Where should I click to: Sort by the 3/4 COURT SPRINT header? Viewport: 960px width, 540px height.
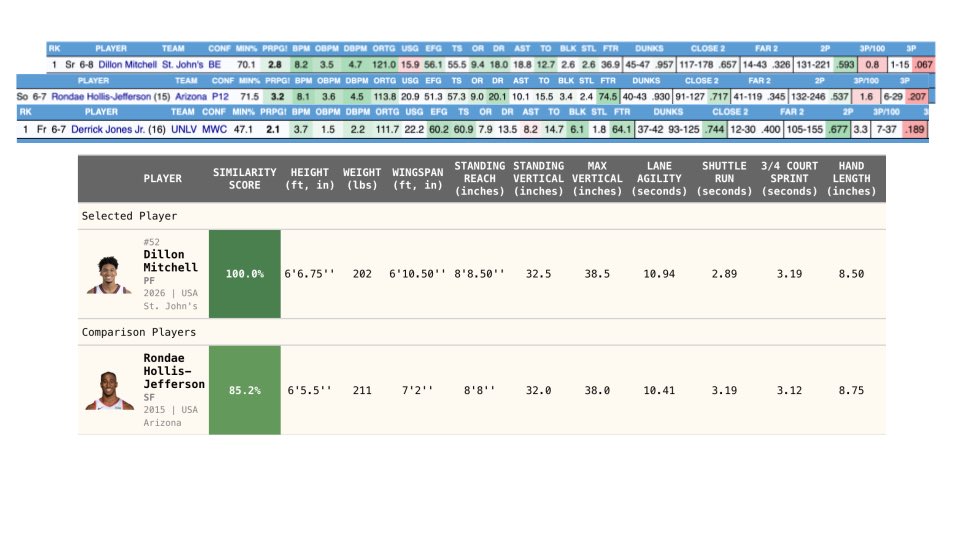[789, 178]
